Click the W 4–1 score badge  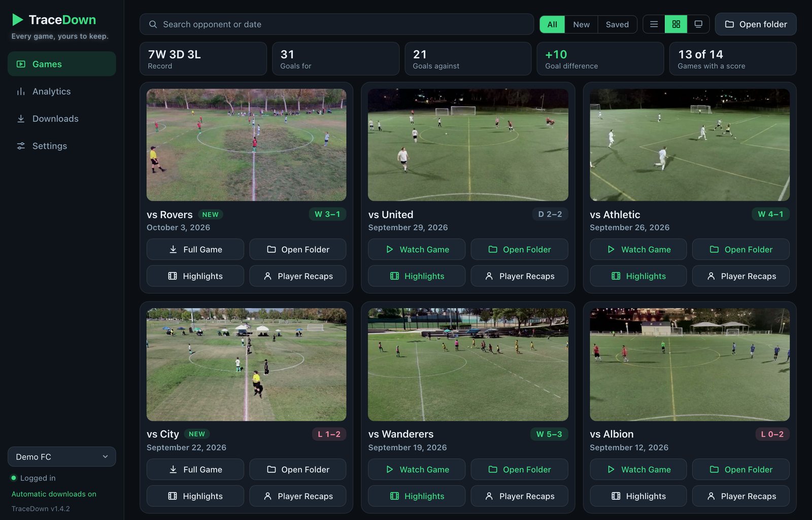coord(770,214)
